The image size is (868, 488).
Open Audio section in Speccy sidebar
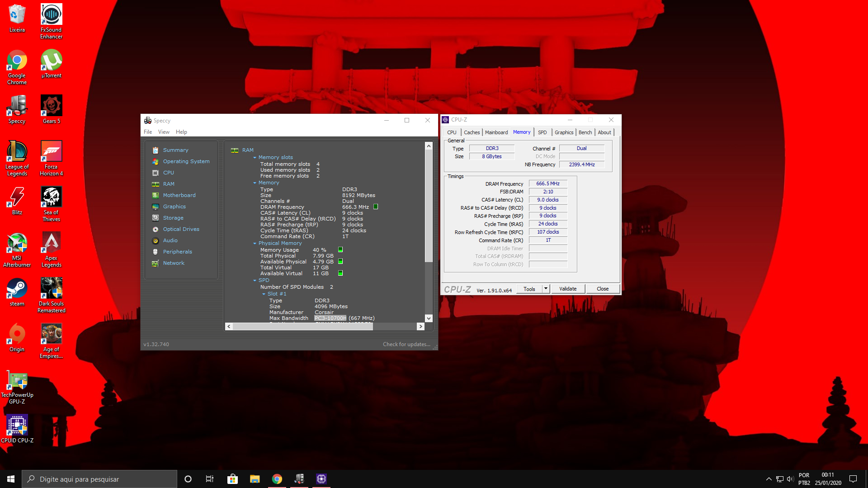click(x=170, y=240)
